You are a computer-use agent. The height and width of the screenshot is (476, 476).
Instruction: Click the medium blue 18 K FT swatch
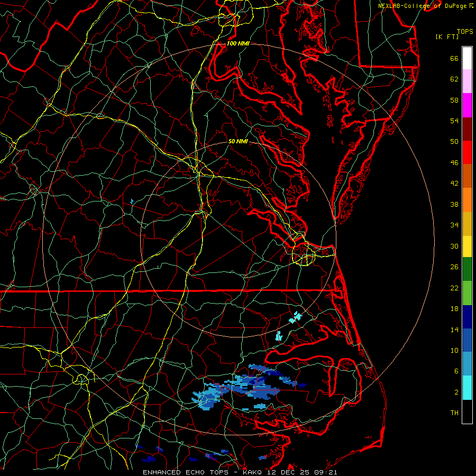[x=467, y=340]
